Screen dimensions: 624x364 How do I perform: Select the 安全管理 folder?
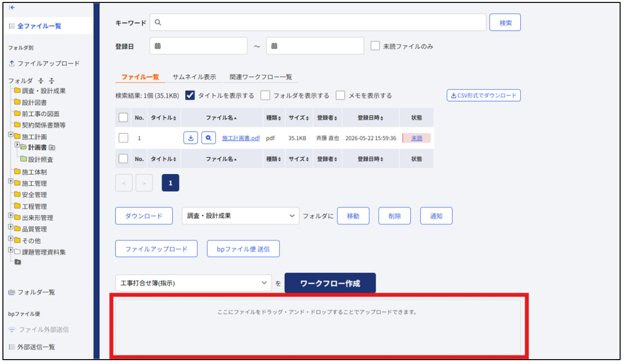(x=30, y=194)
